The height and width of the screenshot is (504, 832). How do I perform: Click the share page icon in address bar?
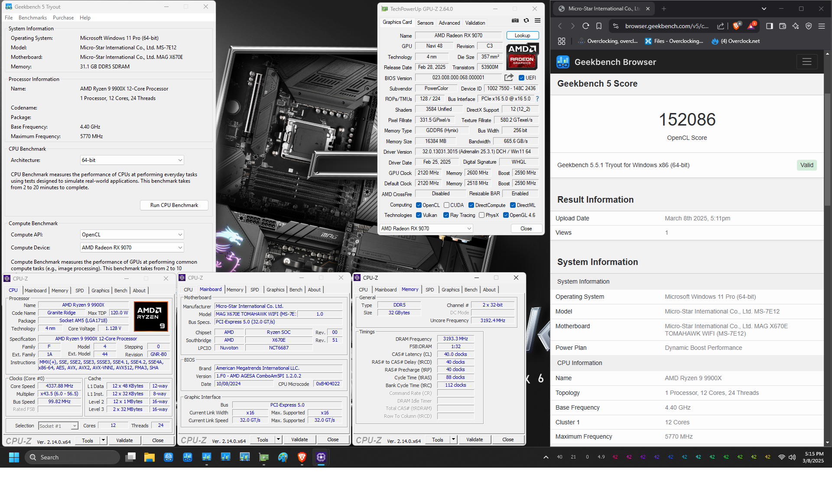pos(720,26)
